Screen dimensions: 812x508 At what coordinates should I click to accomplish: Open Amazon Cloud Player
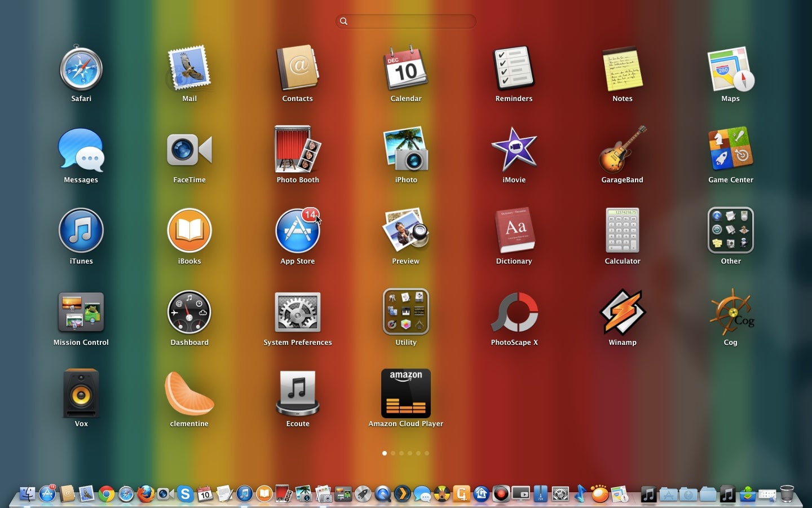click(x=405, y=394)
